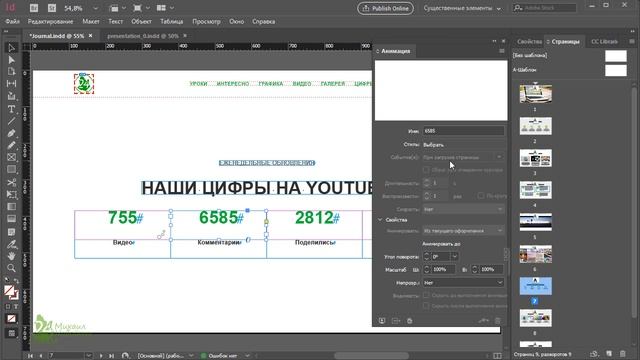Click the Adobe Stock search field

click(x=545, y=8)
